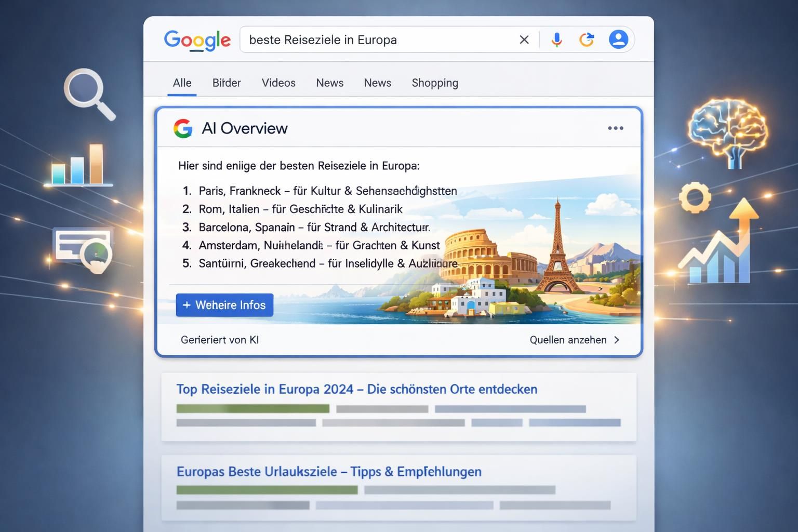Screen dimensions: 798x532
Task: Click the growth chart with upward arrow icon
Action: tap(720, 240)
